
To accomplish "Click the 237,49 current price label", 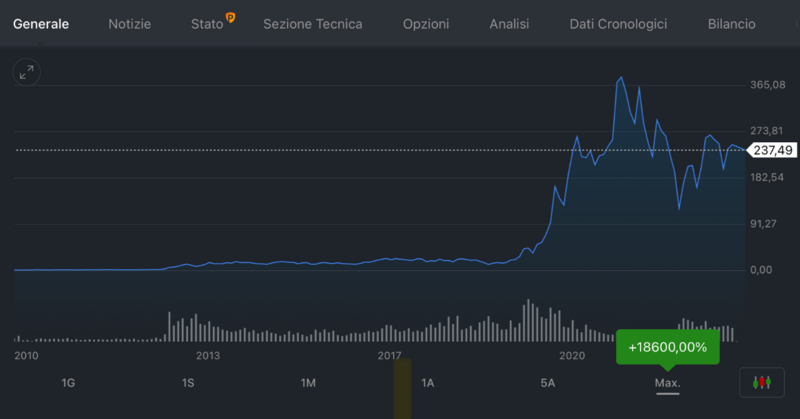I will tap(771, 150).
